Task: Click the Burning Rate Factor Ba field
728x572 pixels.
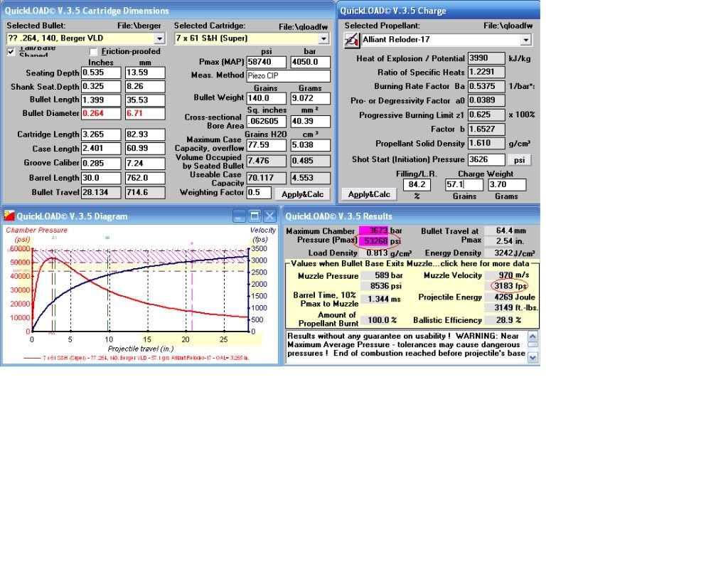Action: (486, 86)
